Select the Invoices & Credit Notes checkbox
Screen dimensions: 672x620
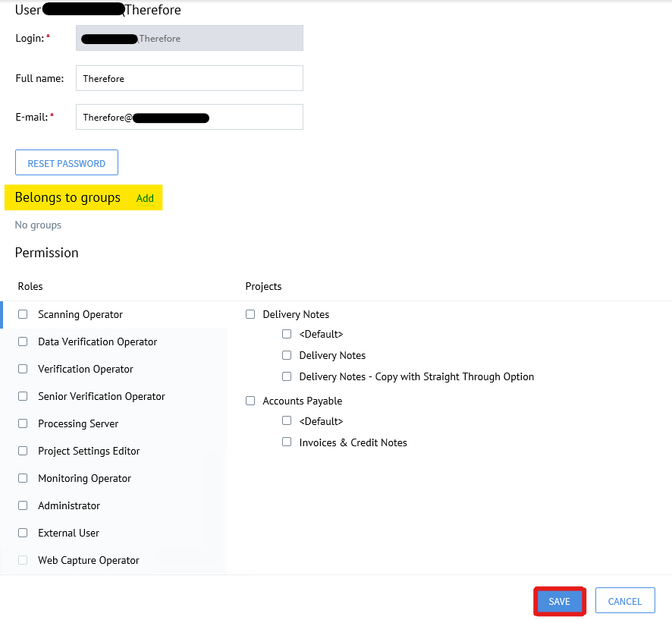(287, 442)
